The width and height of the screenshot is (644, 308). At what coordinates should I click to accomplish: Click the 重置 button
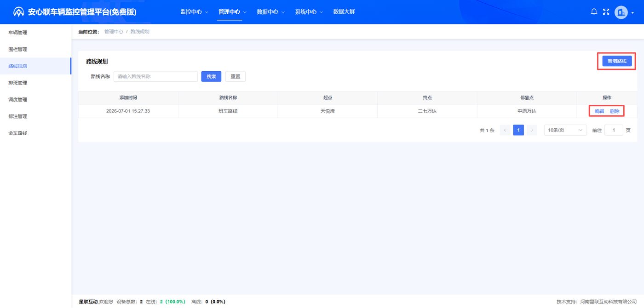[x=236, y=76]
